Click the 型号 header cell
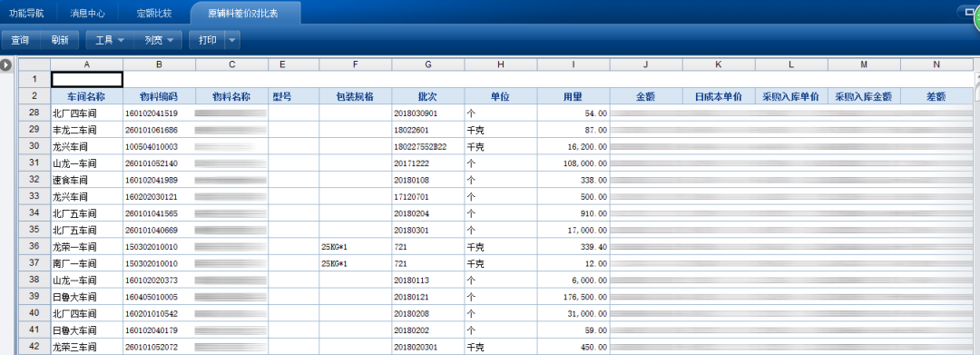This screenshot has height=355, width=980. pyautogui.click(x=294, y=96)
